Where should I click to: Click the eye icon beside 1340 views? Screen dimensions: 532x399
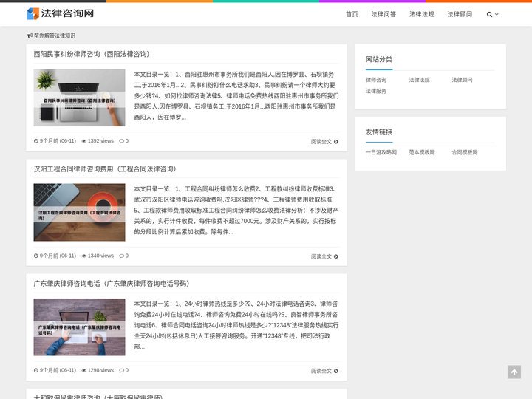[83, 256]
